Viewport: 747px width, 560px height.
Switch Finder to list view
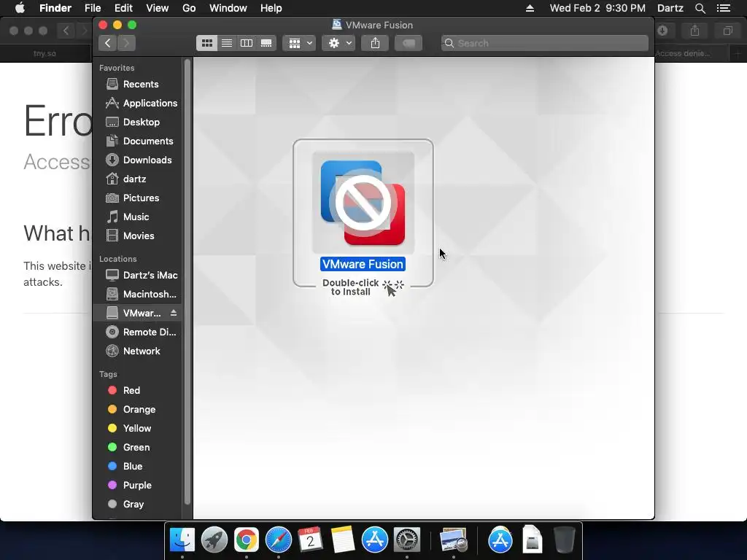pos(227,43)
